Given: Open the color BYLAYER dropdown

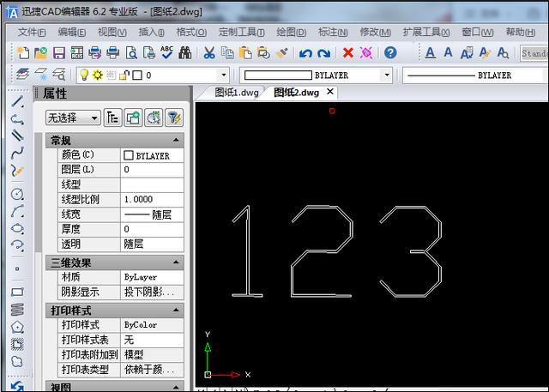Looking at the screenshot, I should 387,75.
